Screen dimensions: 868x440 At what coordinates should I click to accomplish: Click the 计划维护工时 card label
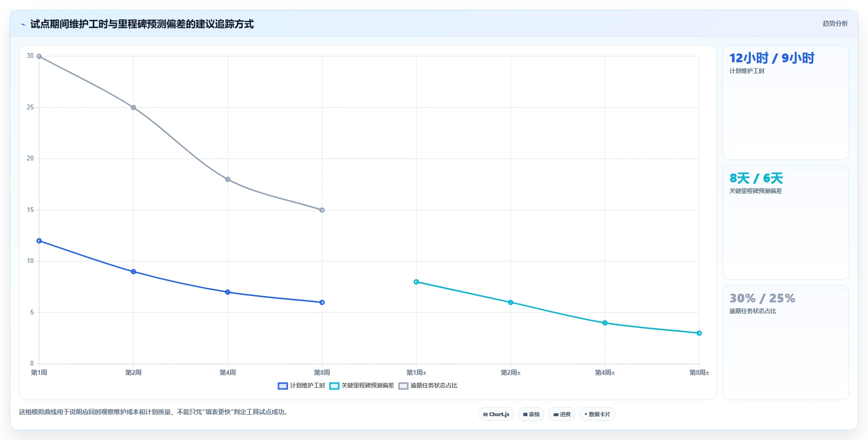(x=747, y=71)
